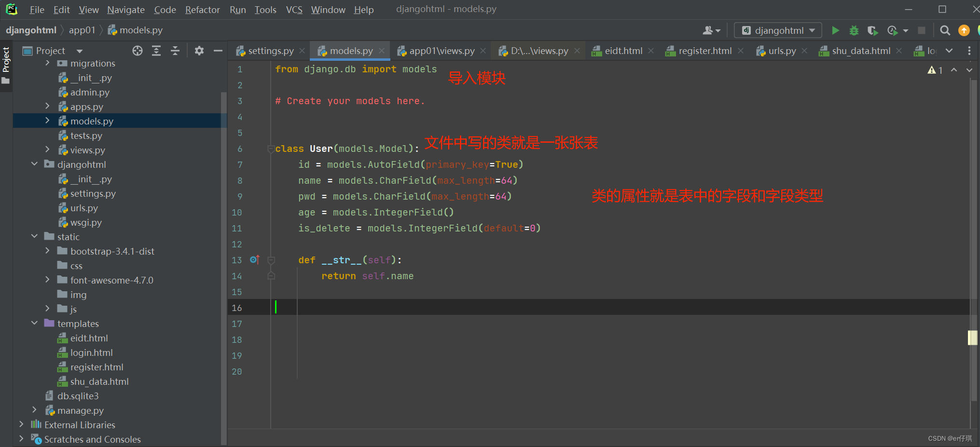Click the yellow warning stripe marker
Image resolution: width=980 pixels, height=447 pixels.
973,338
